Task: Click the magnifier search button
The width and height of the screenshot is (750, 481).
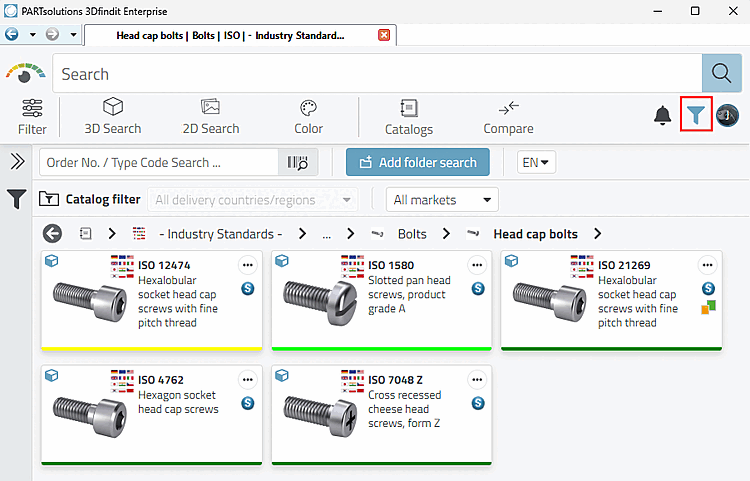Action: pyautogui.click(x=720, y=74)
